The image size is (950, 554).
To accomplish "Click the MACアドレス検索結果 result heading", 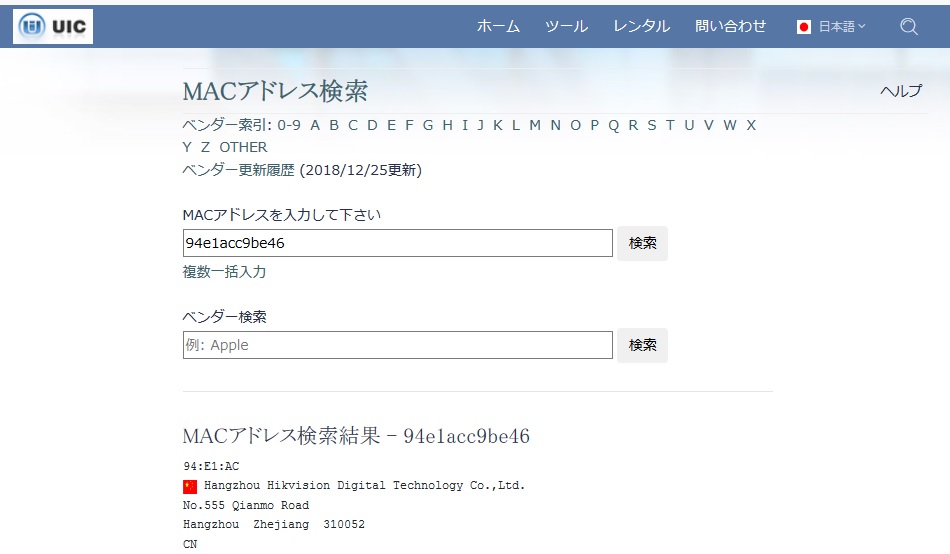I will coord(356,436).
